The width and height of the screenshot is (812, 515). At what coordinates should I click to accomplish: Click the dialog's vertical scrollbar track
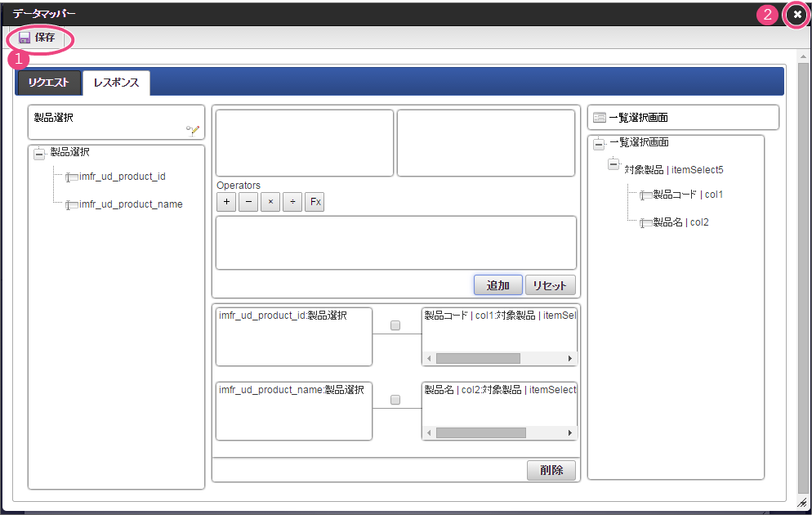[x=803, y=280]
